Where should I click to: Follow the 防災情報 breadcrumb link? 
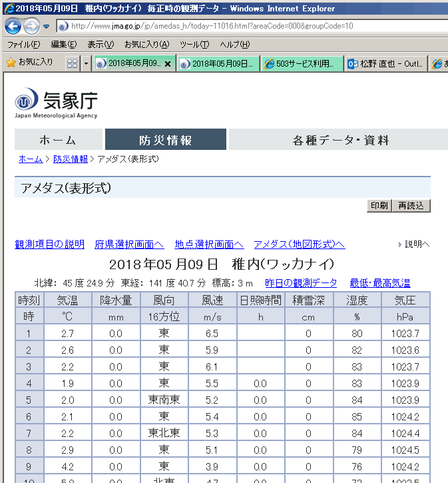click(x=71, y=159)
